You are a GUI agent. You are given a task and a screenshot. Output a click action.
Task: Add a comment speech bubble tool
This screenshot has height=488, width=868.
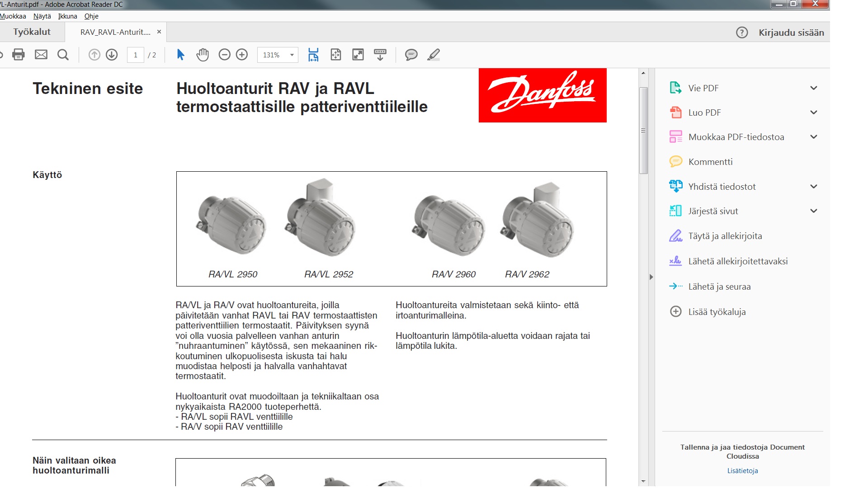coord(411,55)
